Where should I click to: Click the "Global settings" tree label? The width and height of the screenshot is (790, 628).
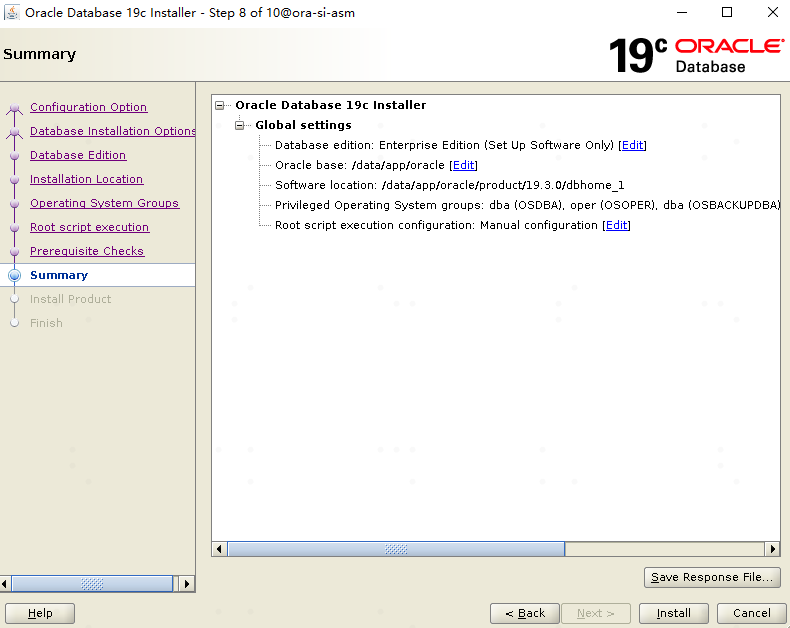303,125
